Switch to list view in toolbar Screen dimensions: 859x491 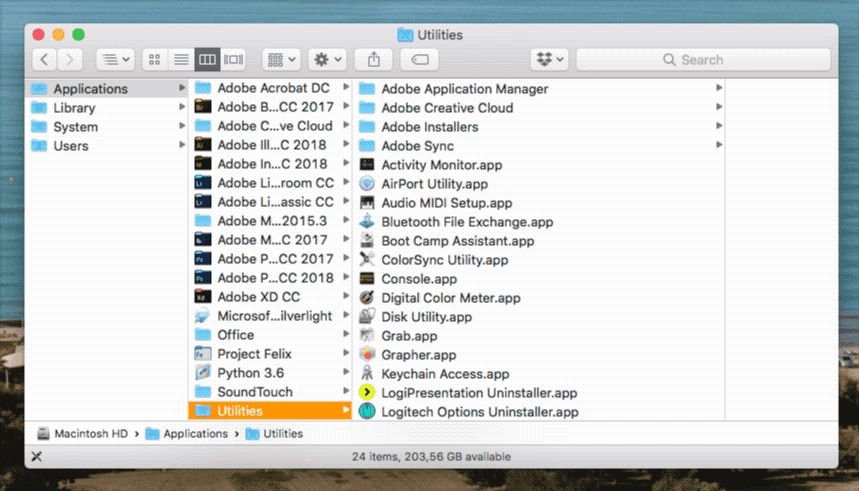(x=181, y=60)
